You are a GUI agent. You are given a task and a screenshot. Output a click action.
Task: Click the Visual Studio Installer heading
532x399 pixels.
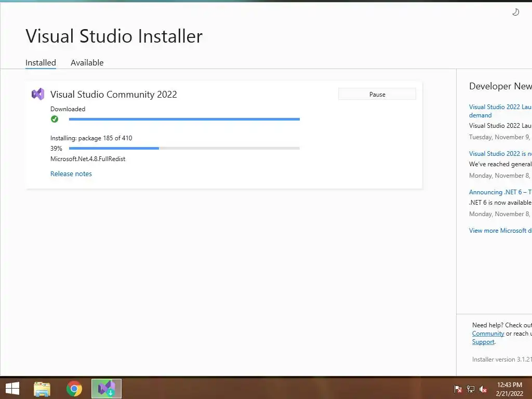click(x=114, y=36)
